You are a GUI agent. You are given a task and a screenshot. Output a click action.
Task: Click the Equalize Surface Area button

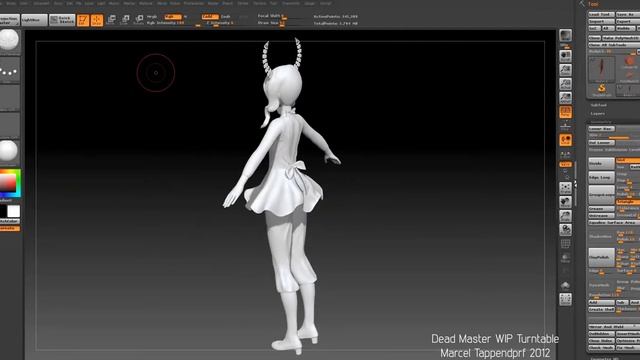point(613,223)
